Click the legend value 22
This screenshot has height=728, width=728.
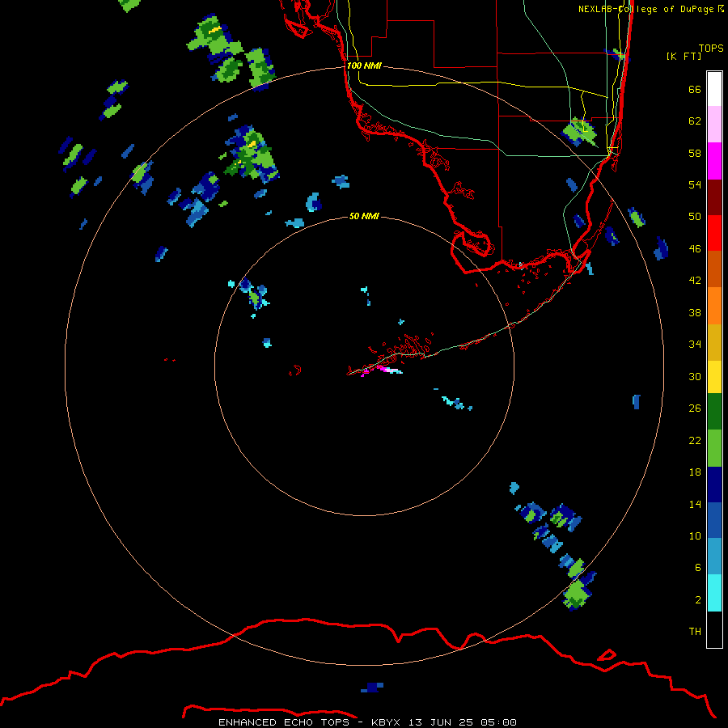click(x=695, y=440)
